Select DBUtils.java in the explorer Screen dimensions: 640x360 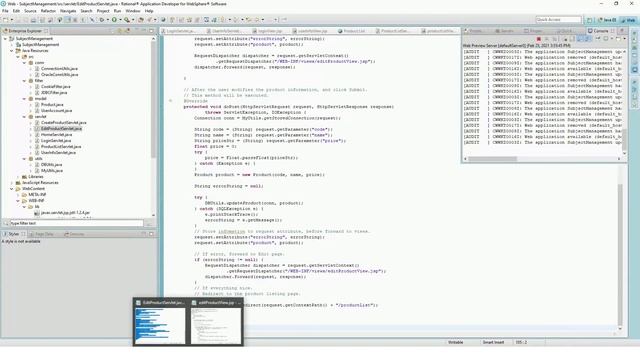click(x=51, y=165)
